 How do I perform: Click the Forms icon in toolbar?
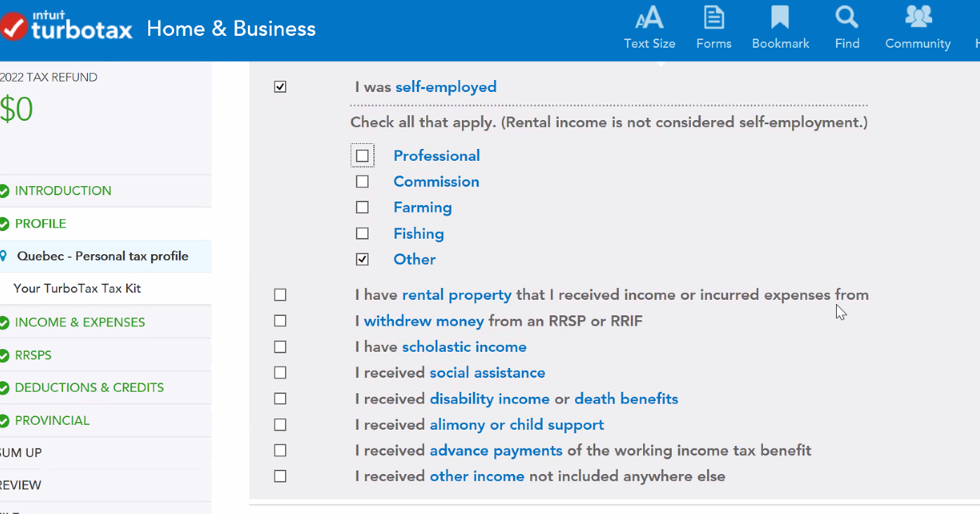(x=714, y=19)
